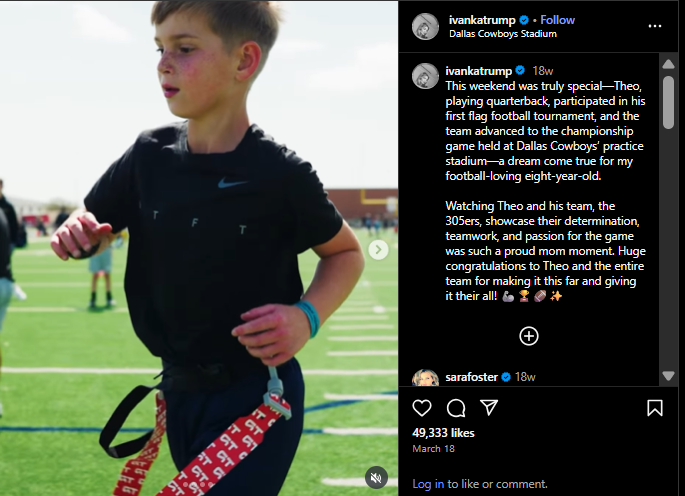
Task: Like the post with the heart icon
Action: tap(422, 408)
